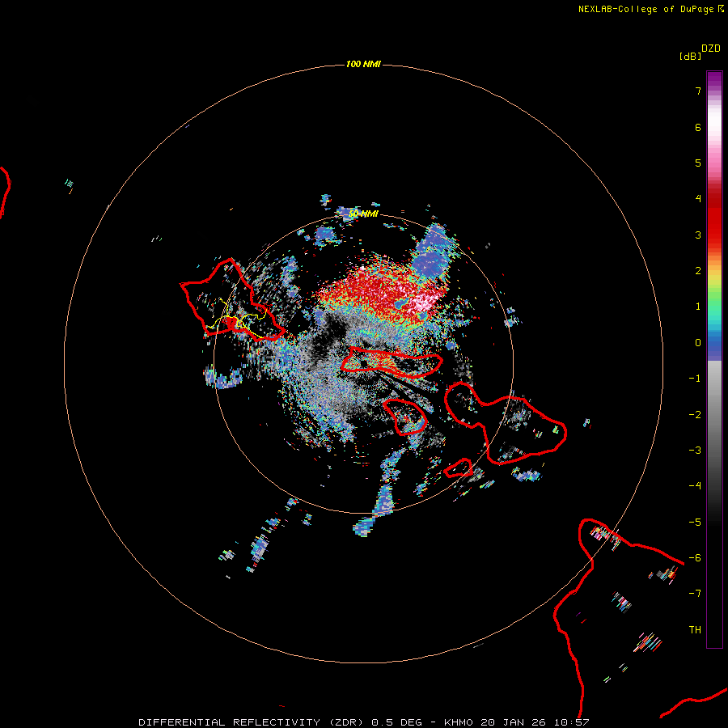Select the 3 dB scale label
Screen dimensions: 728x728
pyautogui.click(x=698, y=235)
